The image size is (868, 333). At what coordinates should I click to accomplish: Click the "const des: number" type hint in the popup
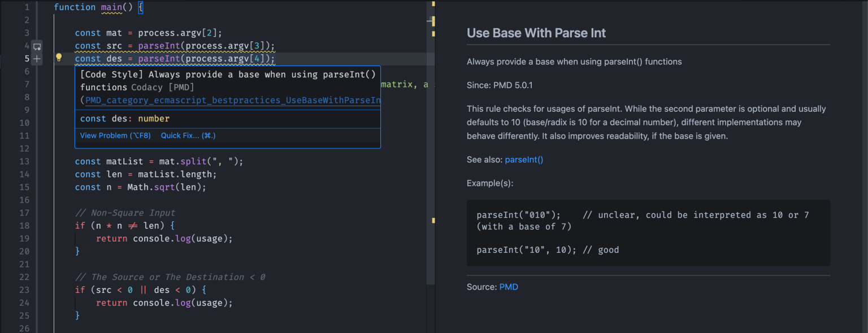click(x=123, y=119)
